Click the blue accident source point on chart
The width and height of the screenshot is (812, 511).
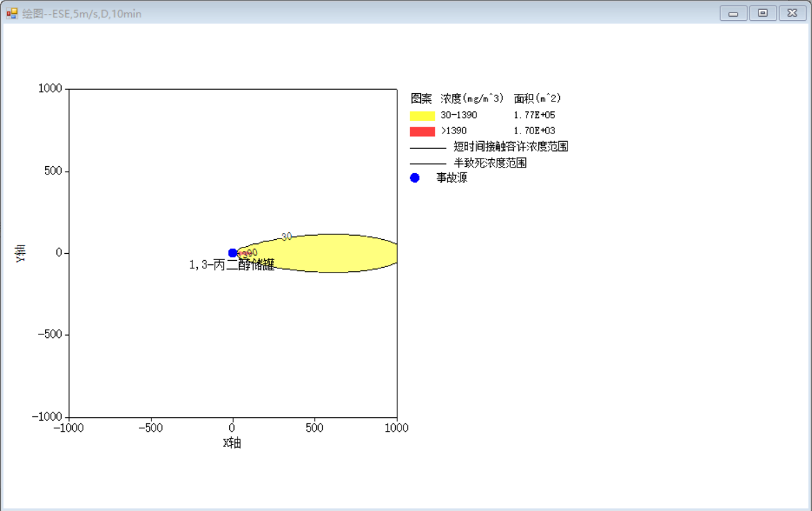point(233,253)
